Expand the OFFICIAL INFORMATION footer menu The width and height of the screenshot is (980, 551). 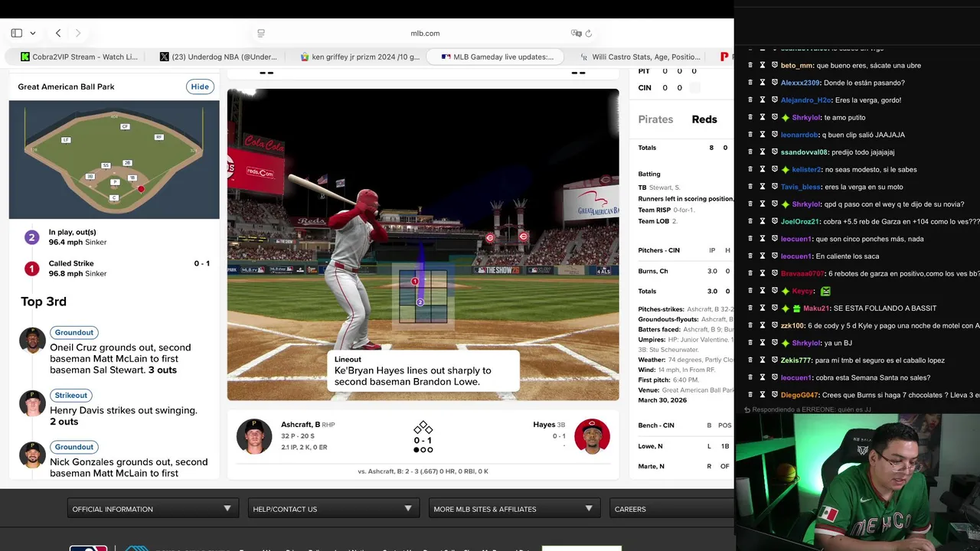(152, 509)
